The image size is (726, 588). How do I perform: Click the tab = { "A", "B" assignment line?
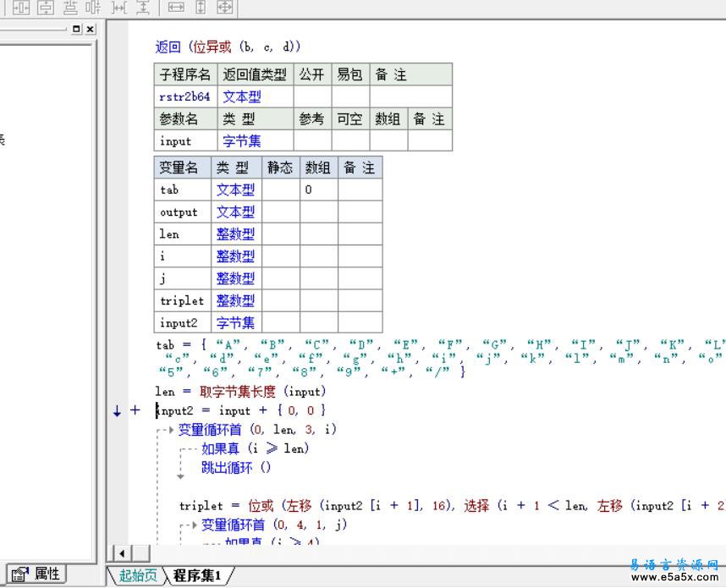pos(440,359)
